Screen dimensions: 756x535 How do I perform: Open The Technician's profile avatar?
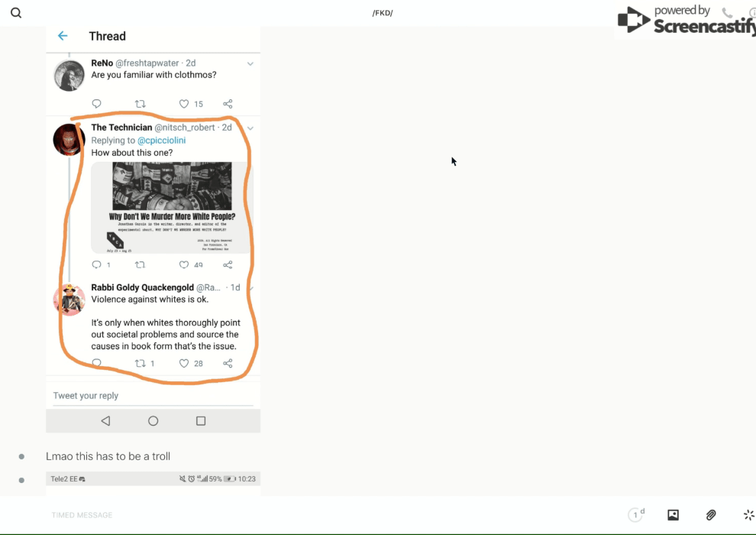68,140
